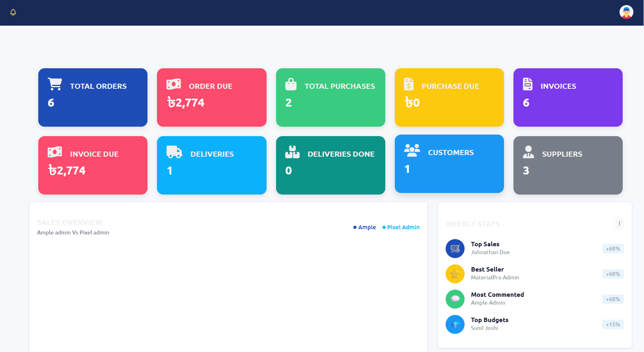Toggle the Ample series in chart legend
Viewport: 644px width, 352px height.
[x=364, y=227]
